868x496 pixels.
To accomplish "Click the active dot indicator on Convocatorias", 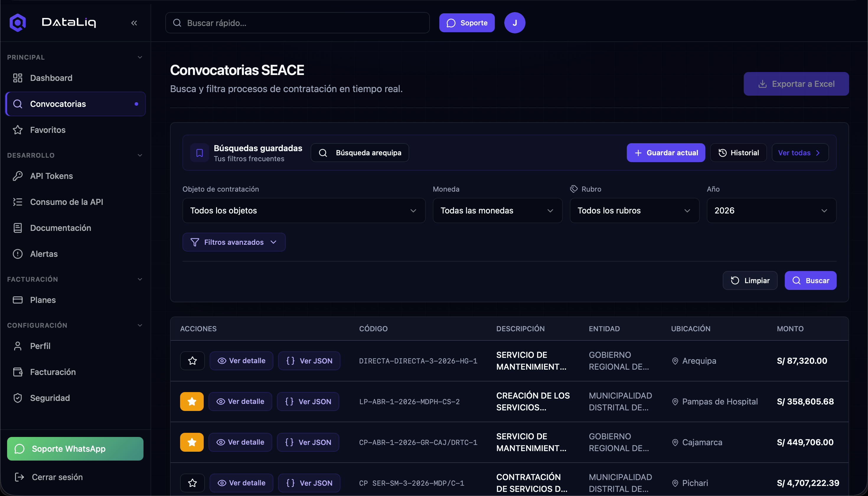I will coord(136,104).
